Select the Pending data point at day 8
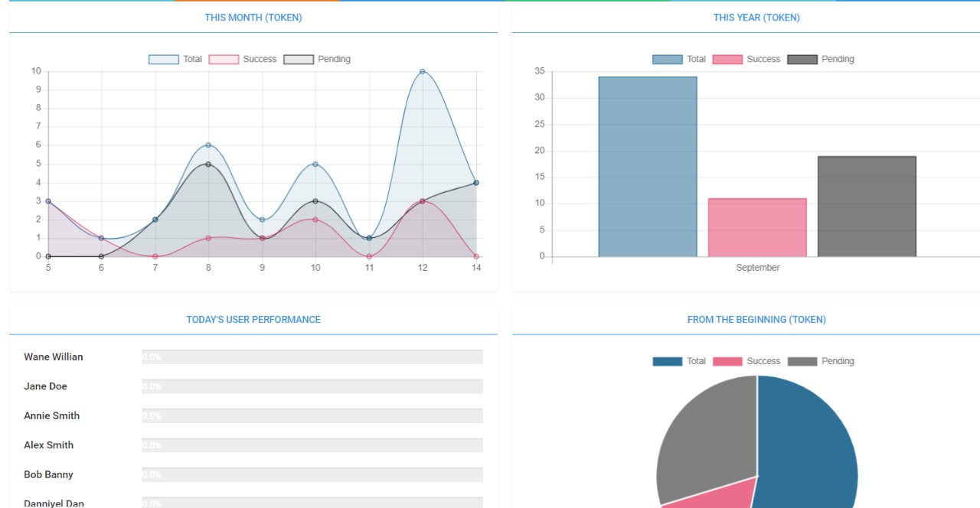The width and height of the screenshot is (980, 508). pyautogui.click(x=208, y=164)
